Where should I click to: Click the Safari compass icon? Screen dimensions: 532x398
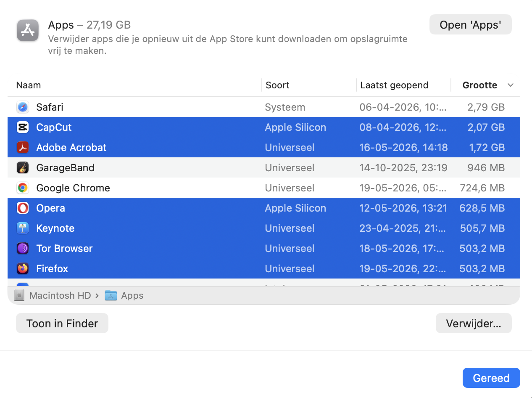coord(23,107)
